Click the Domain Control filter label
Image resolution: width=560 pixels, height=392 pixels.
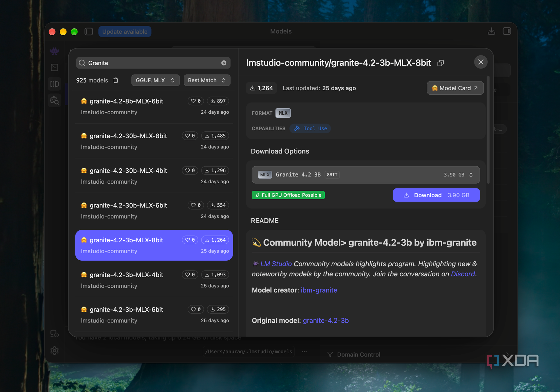[x=358, y=355]
